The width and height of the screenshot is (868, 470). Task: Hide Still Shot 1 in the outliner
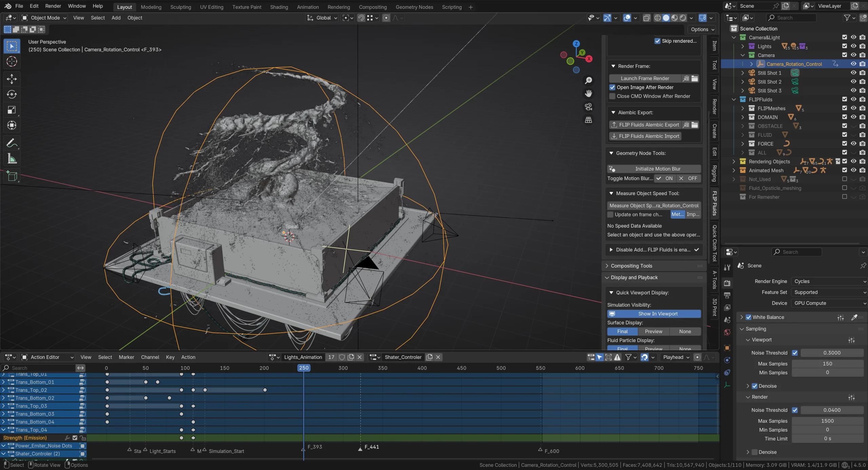pos(853,73)
